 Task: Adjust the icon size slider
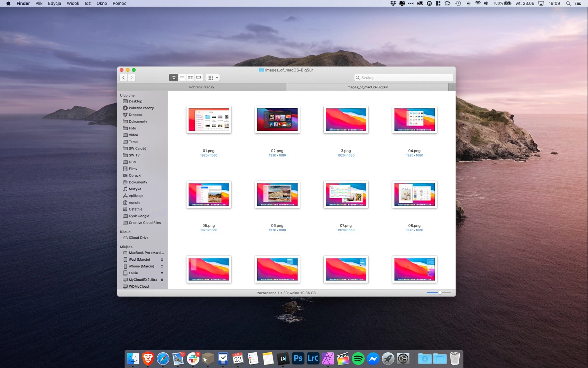(439, 293)
